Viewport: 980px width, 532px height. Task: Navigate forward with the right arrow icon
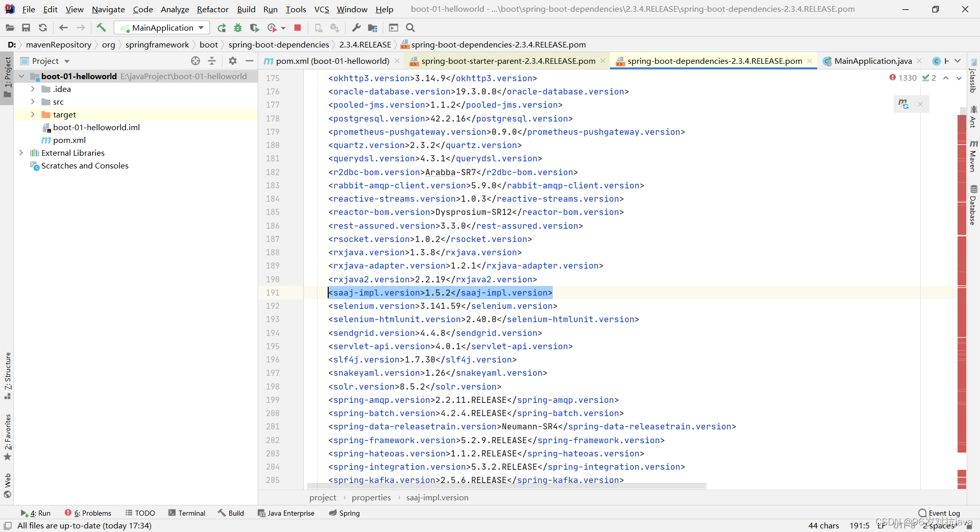tap(81, 28)
